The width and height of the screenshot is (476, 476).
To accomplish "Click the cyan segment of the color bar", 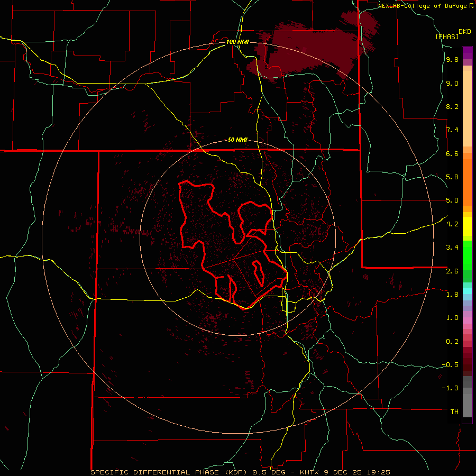I will [x=467, y=290].
